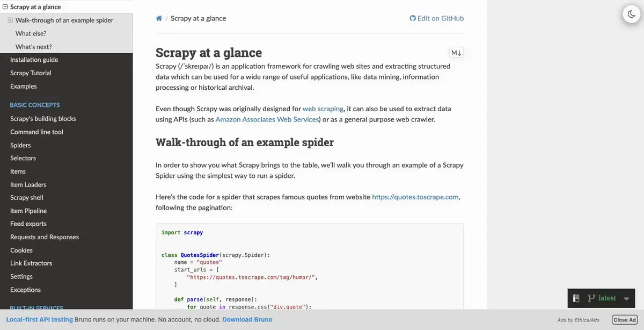Open the Items sidebar entry

[x=18, y=171]
